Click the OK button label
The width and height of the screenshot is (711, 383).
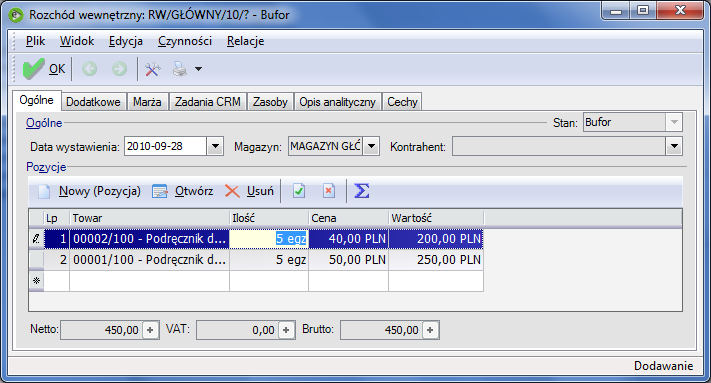click(57, 69)
